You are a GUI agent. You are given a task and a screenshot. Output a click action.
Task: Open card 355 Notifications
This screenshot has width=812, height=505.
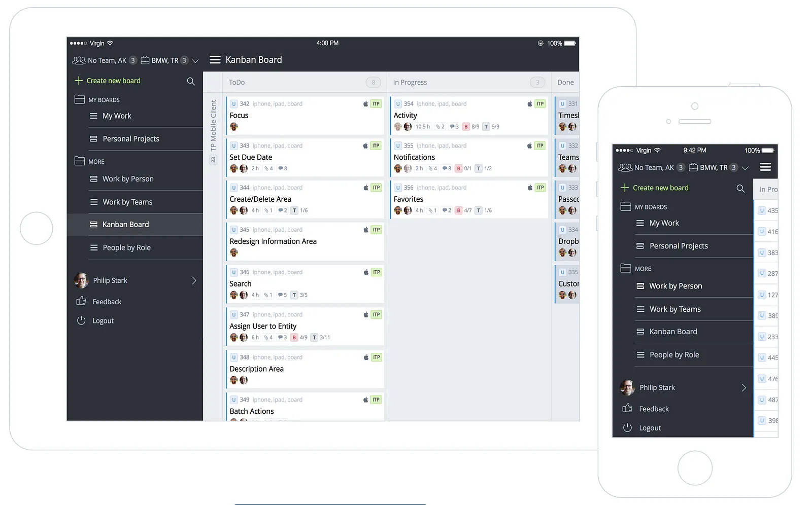pos(469,157)
